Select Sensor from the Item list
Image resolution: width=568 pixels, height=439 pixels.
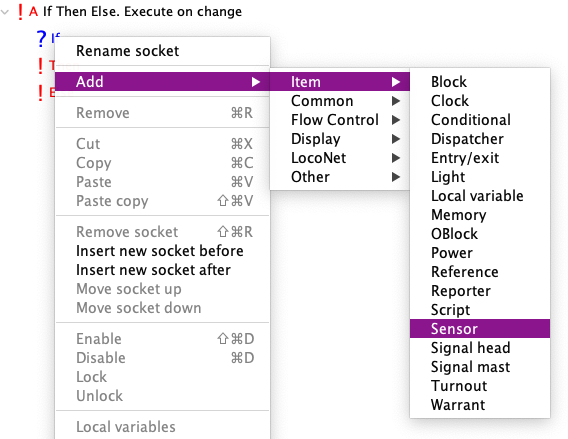click(480, 329)
